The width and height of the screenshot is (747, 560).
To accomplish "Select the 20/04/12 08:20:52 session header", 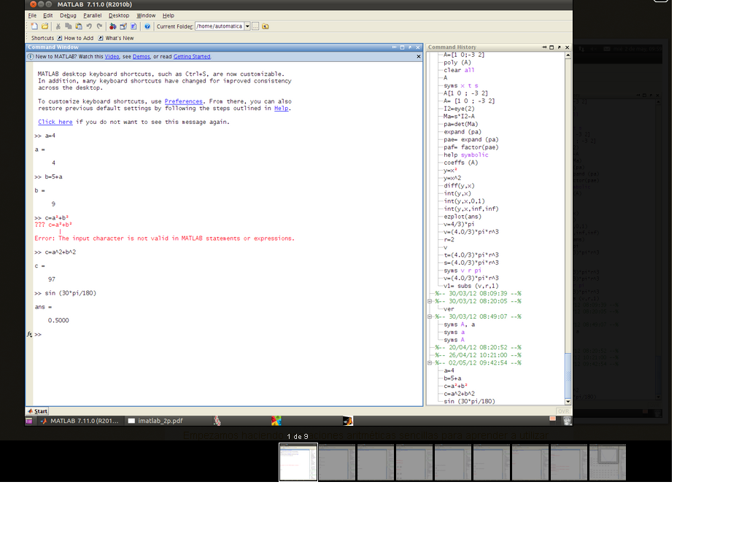I will pyautogui.click(x=478, y=348).
